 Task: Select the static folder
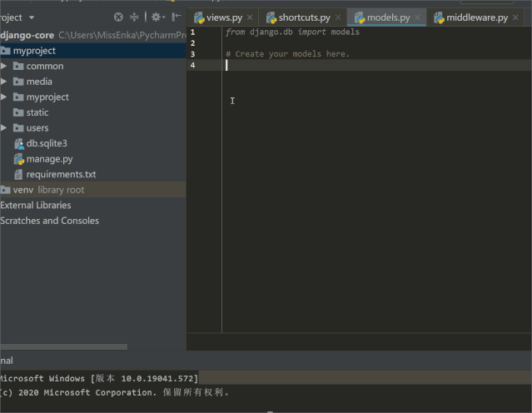pyautogui.click(x=37, y=112)
